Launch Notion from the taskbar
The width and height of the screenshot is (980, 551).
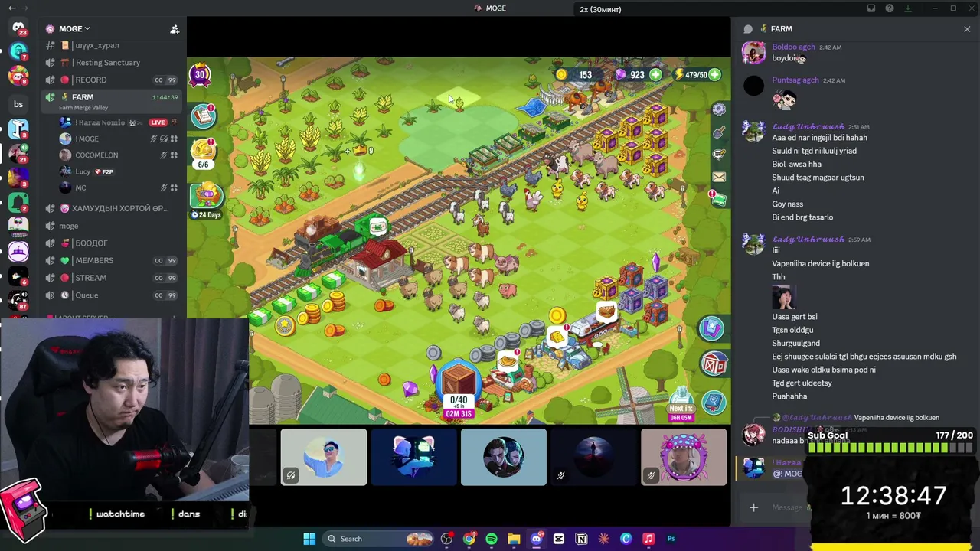tap(581, 539)
